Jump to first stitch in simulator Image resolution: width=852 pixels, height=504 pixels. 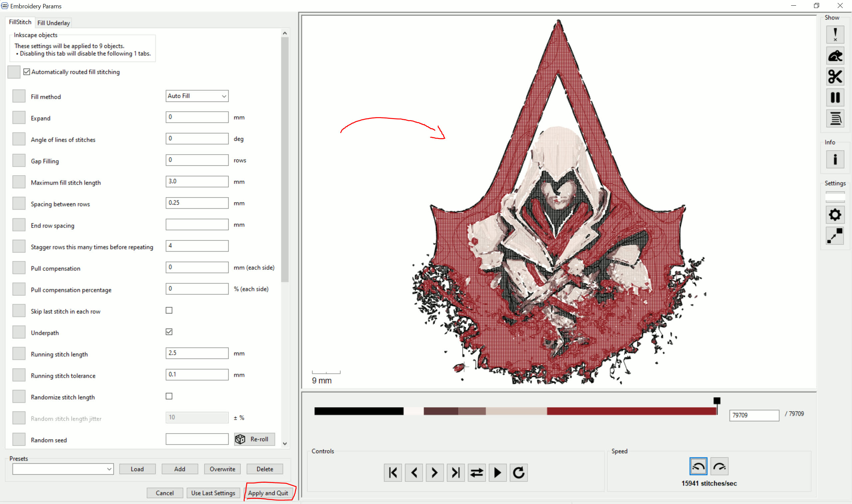point(393,473)
